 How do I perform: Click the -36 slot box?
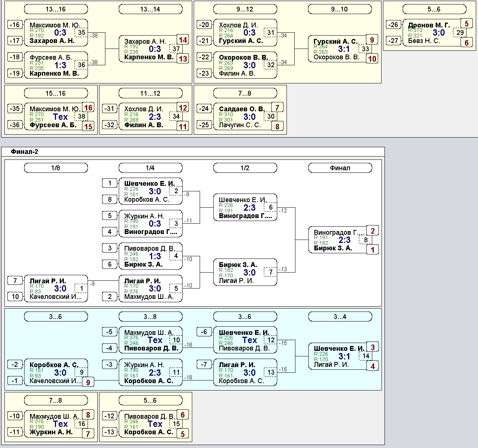pyautogui.click(x=15, y=125)
